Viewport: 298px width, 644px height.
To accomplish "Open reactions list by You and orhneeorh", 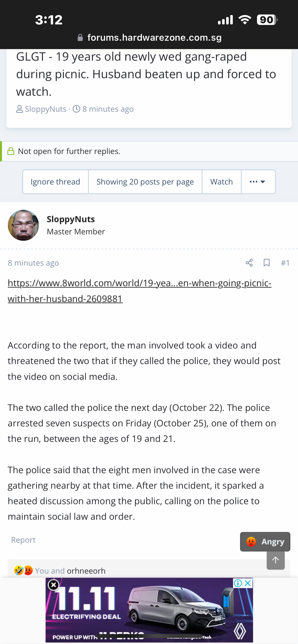I will pyautogui.click(x=70, y=571).
